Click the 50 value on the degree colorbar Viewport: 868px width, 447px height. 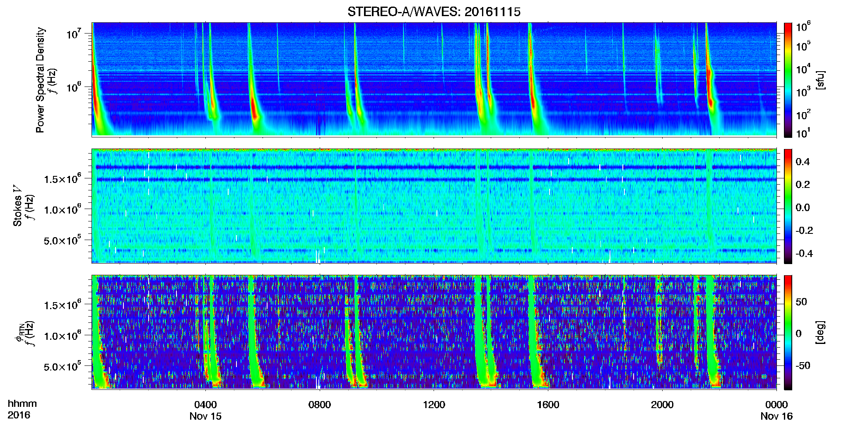pyautogui.click(x=801, y=302)
